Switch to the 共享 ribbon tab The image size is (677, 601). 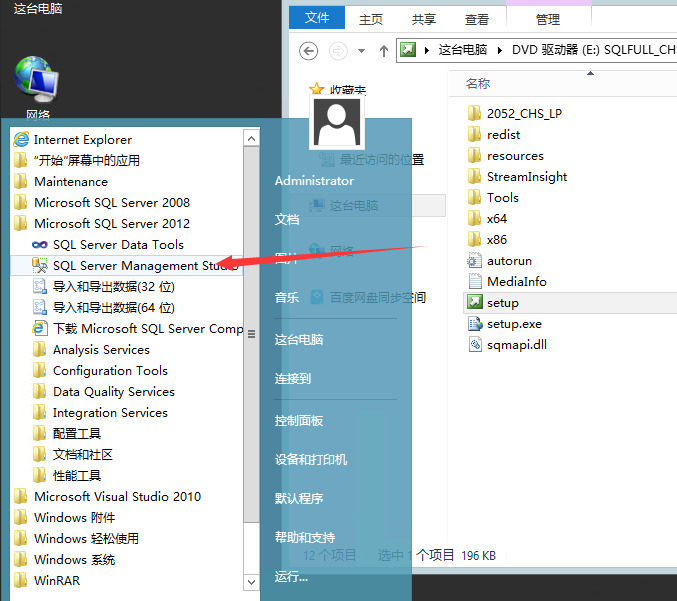click(424, 19)
